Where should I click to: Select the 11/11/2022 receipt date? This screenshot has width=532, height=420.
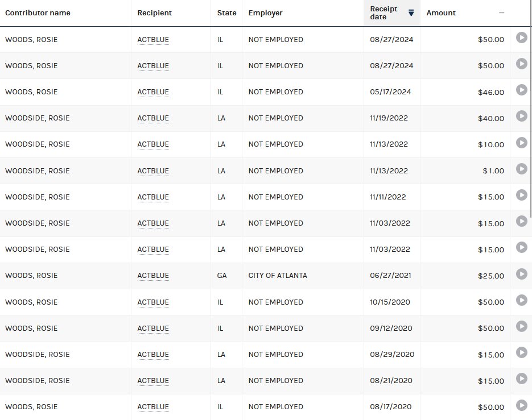coord(388,197)
